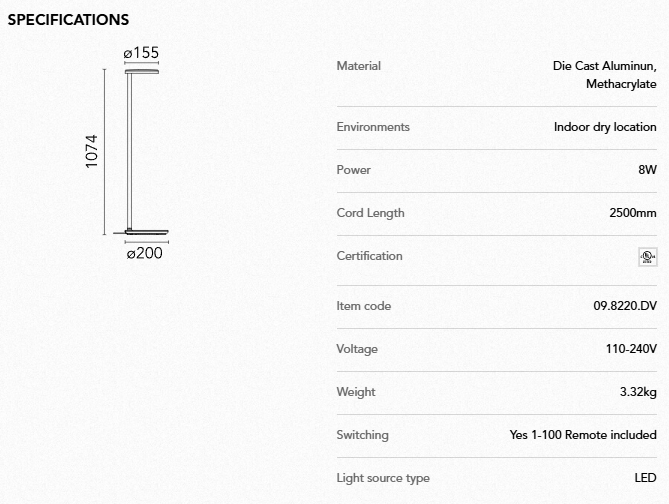Click the UL certification icon
The height and width of the screenshot is (504, 669).
click(647, 257)
